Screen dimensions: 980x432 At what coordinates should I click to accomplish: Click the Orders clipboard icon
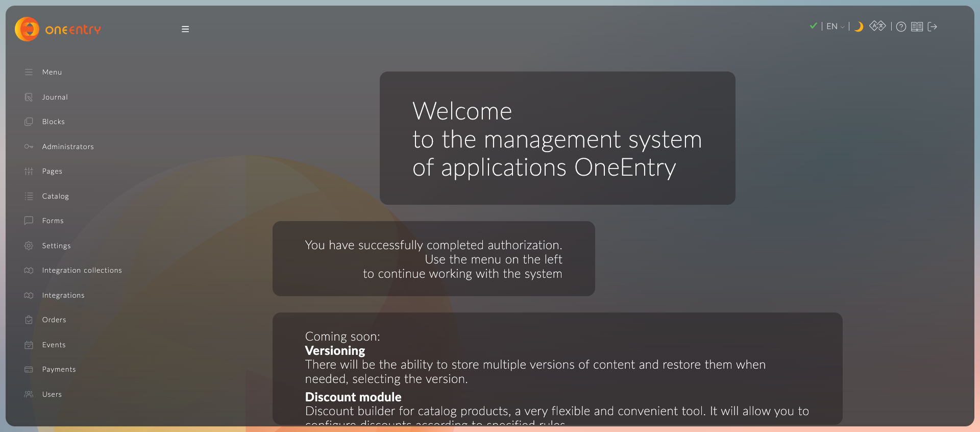(x=29, y=320)
